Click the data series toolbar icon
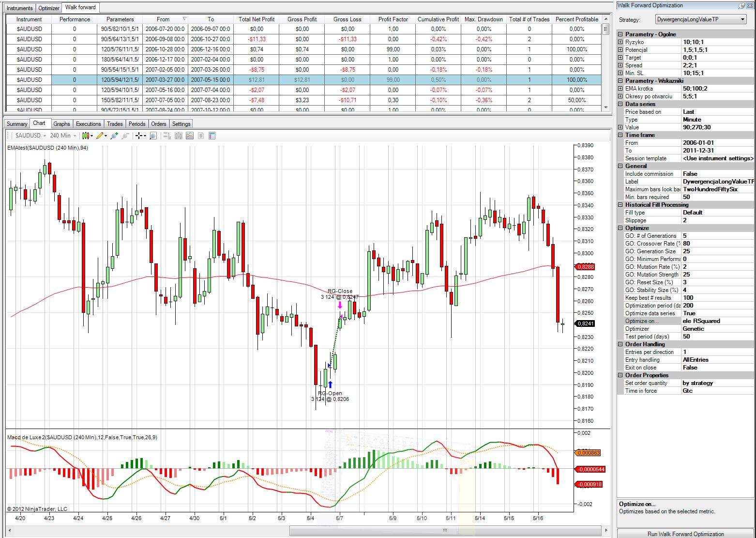Image resolution: width=756 pixels, height=538 pixels. [x=167, y=136]
